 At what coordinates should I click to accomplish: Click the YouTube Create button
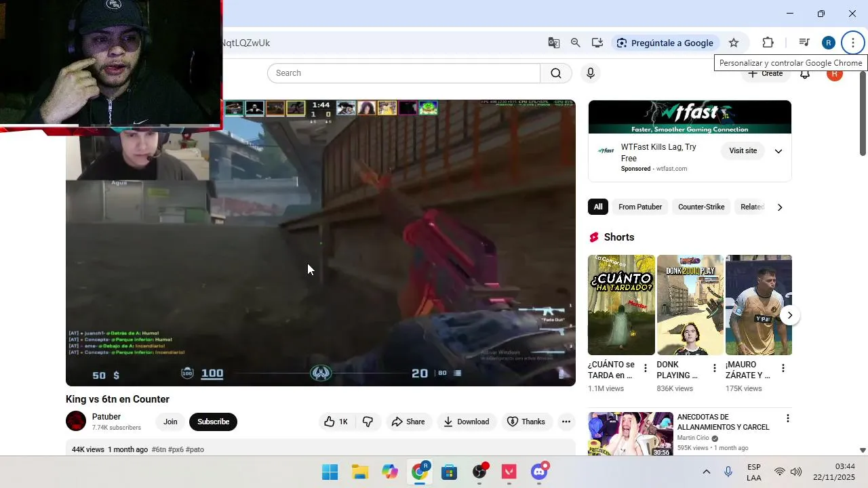(x=766, y=75)
